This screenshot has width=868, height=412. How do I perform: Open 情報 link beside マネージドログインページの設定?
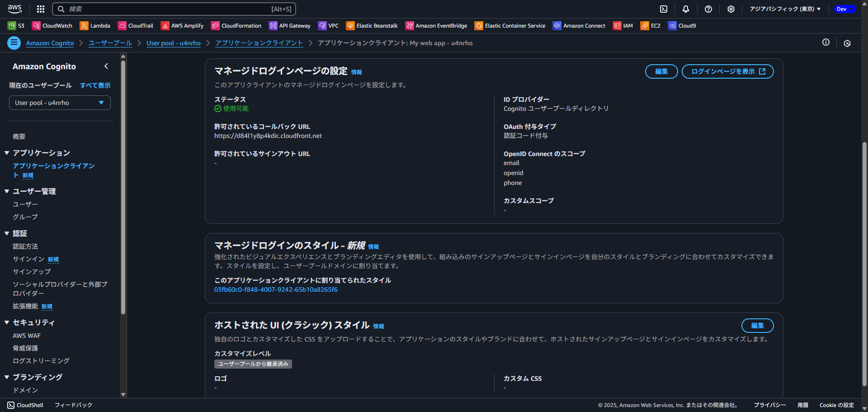pos(357,72)
